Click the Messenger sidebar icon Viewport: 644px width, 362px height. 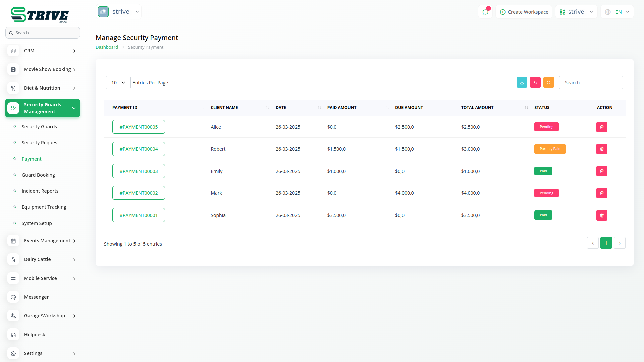13,297
